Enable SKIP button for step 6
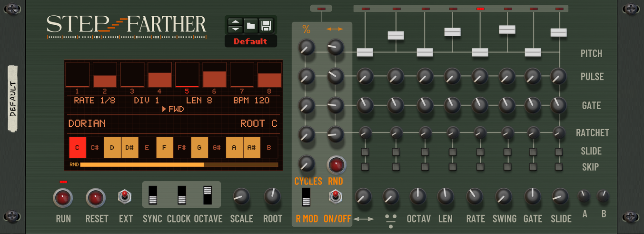644x234 pixels. pos(507,167)
